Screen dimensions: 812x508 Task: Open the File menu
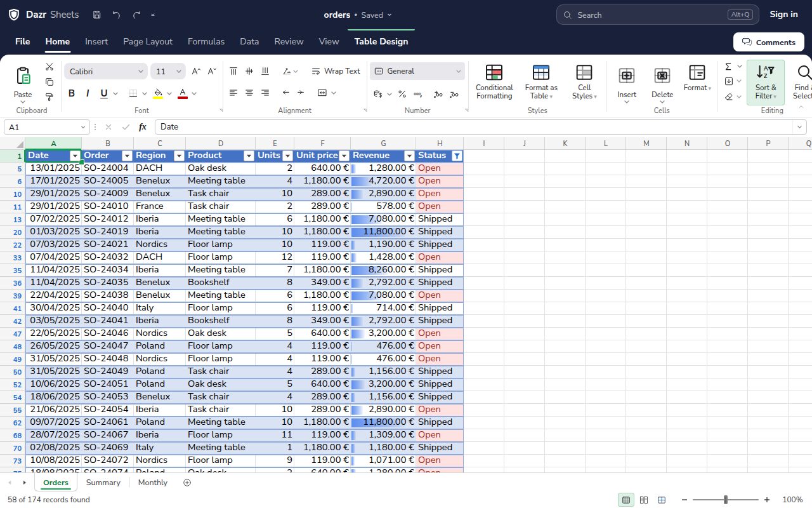(x=23, y=41)
